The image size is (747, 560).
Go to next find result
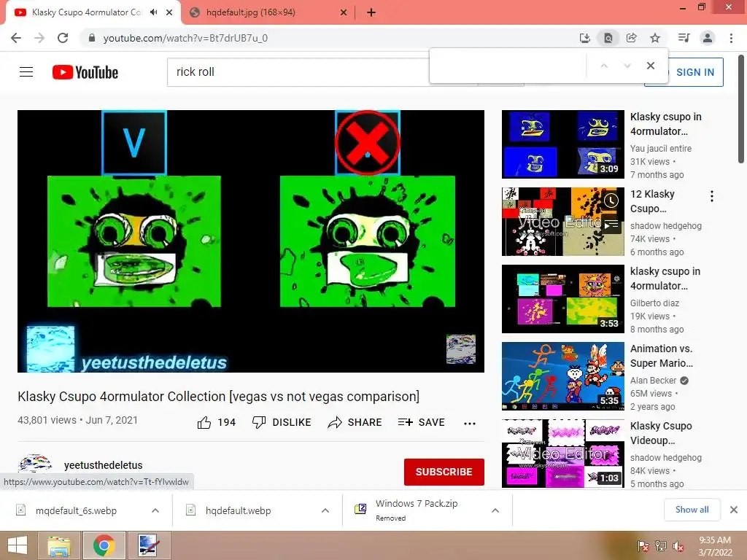pos(627,66)
